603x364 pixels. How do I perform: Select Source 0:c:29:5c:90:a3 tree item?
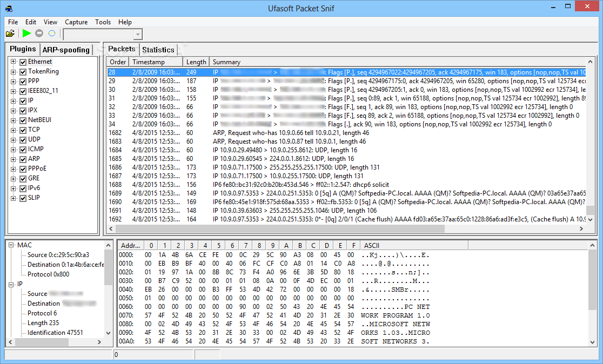(58, 255)
